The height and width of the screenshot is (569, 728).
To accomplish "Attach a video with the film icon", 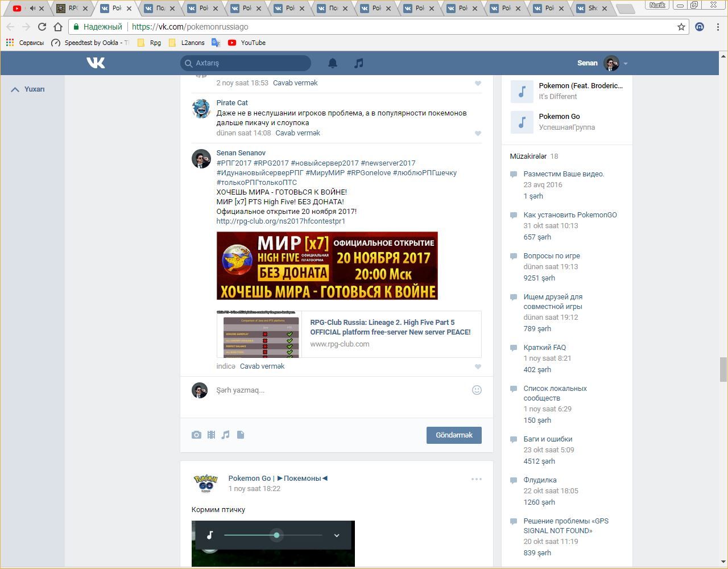I will [x=211, y=435].
